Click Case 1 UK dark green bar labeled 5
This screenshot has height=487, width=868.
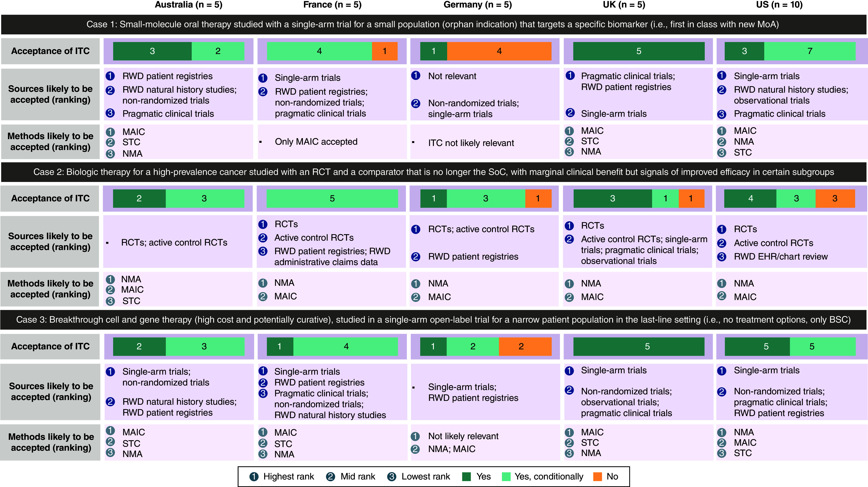[639, 51]
